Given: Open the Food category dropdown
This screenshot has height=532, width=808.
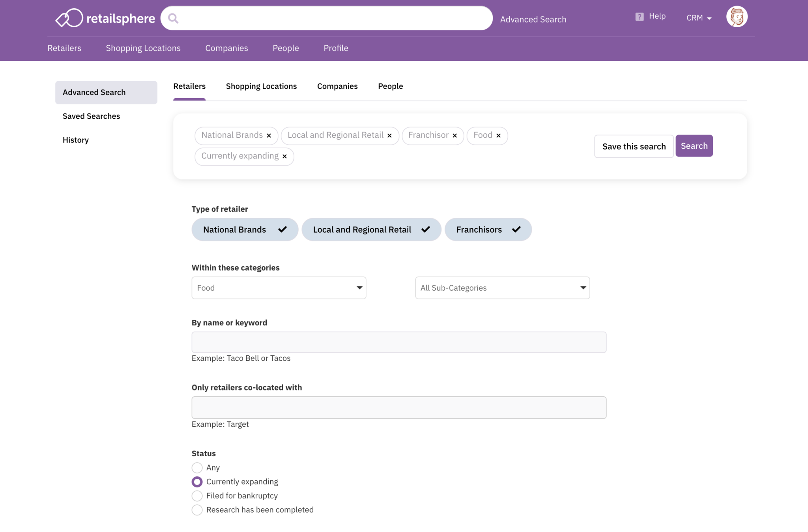Looking at the screenshot, I should click(279, 288).
